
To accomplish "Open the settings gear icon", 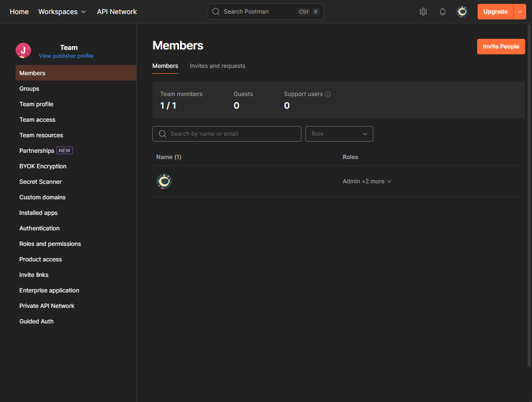I will coord(423,12).
